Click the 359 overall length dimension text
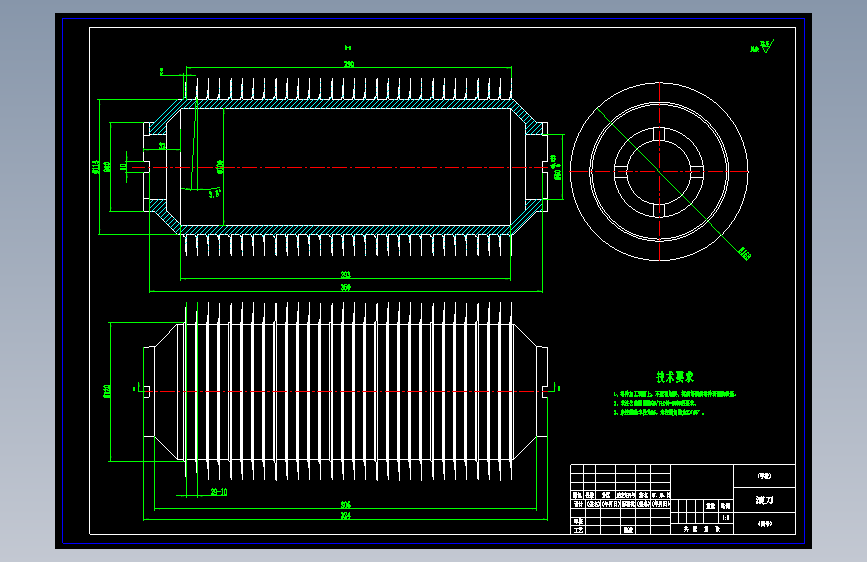The image size is (867, 562). [x=346, y=288]
